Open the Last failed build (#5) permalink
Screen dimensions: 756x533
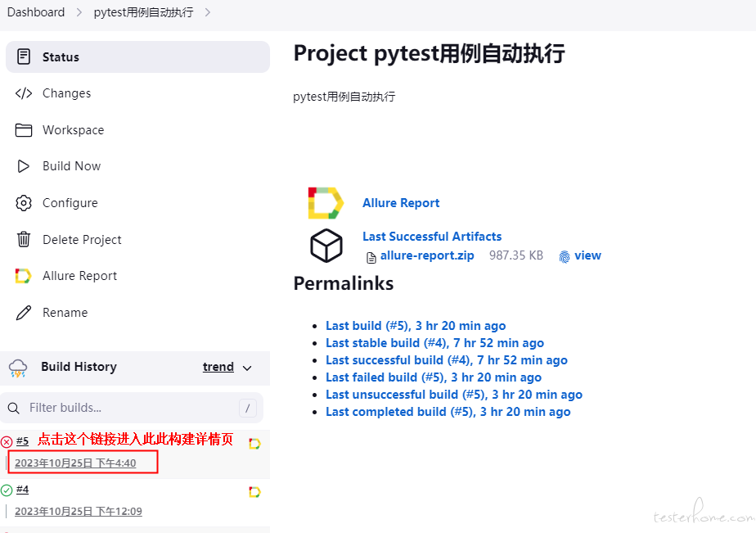click(x=434, y=377)
